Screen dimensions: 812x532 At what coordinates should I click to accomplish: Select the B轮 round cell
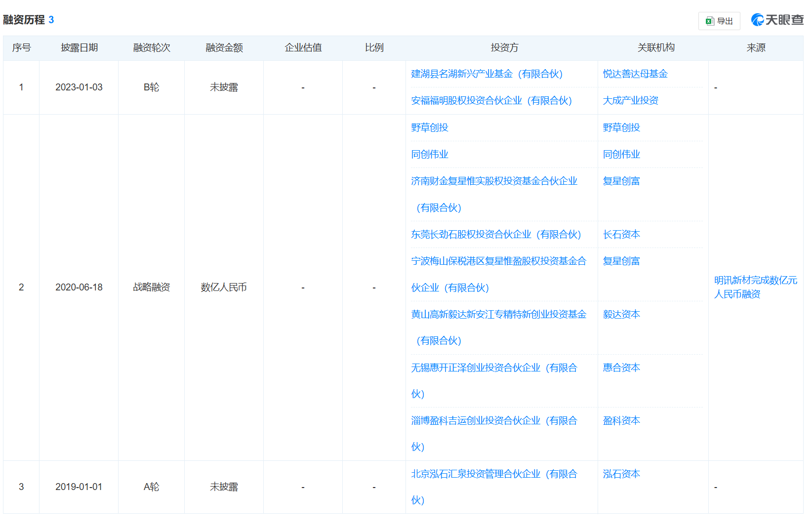pos(151,87)
